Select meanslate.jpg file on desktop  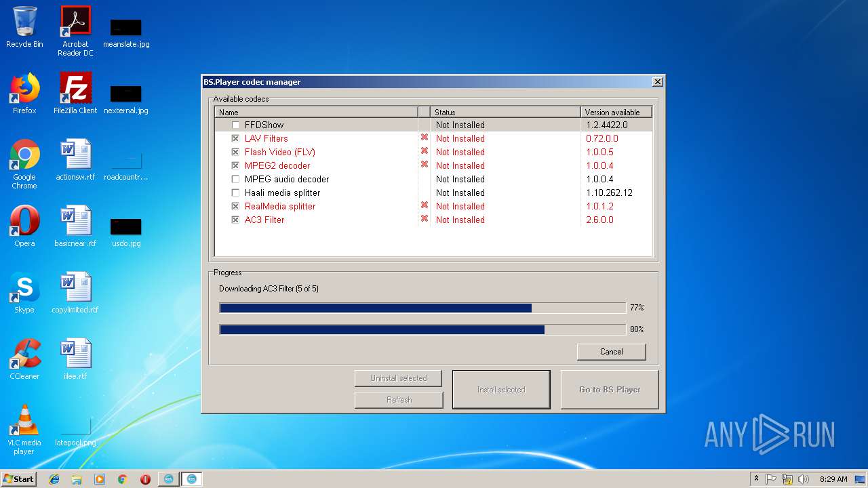click(x=126, y=33)
